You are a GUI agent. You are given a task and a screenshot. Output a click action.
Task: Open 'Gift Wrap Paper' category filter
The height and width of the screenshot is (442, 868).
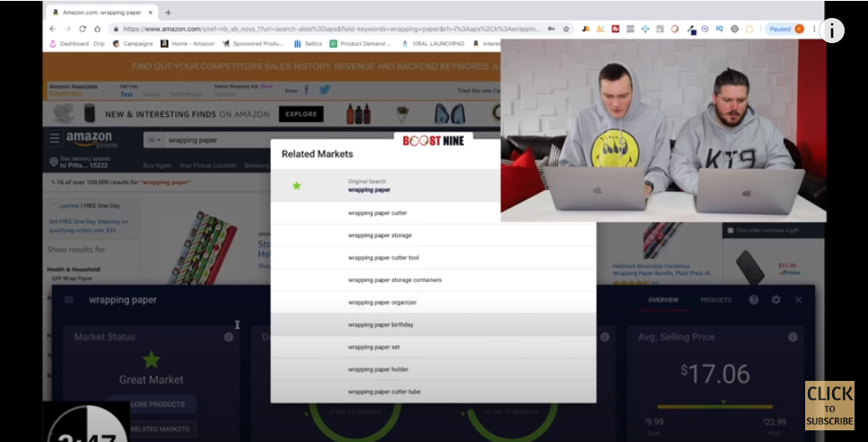[72, 278]
